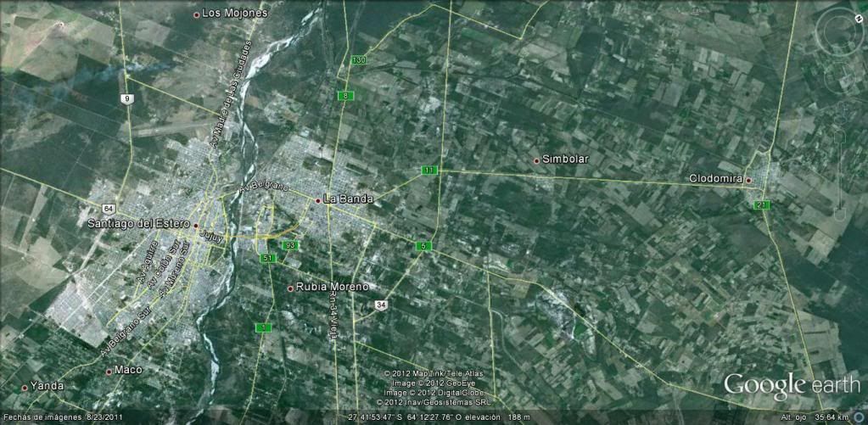Image resolution: width=868 pixels, height=425 pixels.
Task: Click the green Route 21 sign near Clodomira
Action: pyautogui.click(x=761, y=205)
